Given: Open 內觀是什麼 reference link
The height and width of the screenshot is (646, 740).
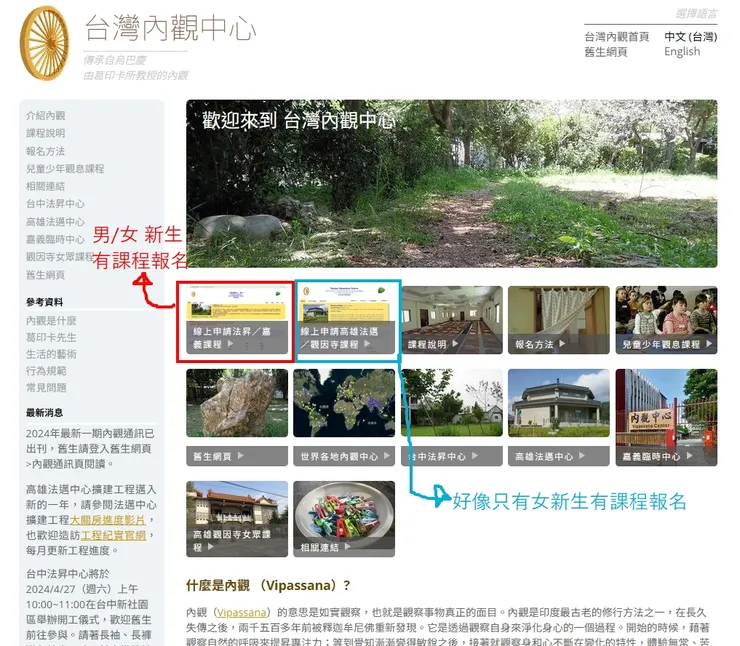Looking at the screenshot, I should (x=51, y=321).
